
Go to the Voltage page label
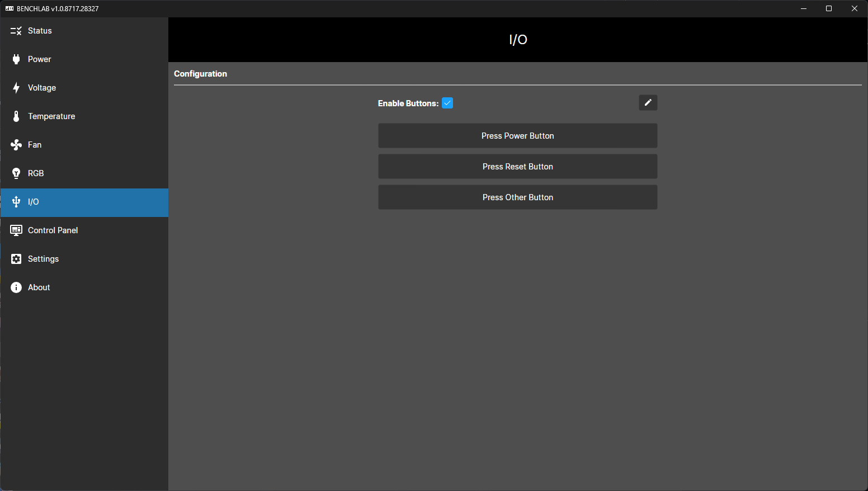click(42, 88)
